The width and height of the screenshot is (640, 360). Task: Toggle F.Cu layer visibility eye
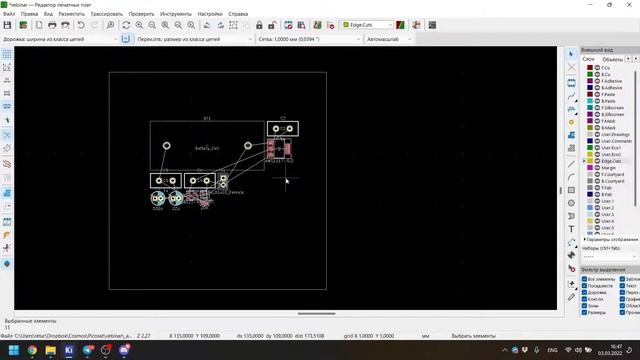597,68
